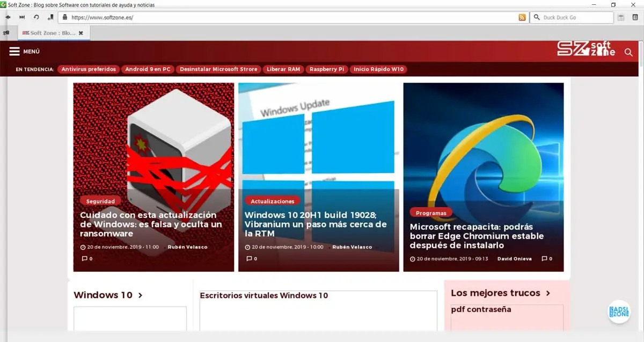Click the SZ Soft Zone logo
The image size is (644, 342).
pos(586,49)
